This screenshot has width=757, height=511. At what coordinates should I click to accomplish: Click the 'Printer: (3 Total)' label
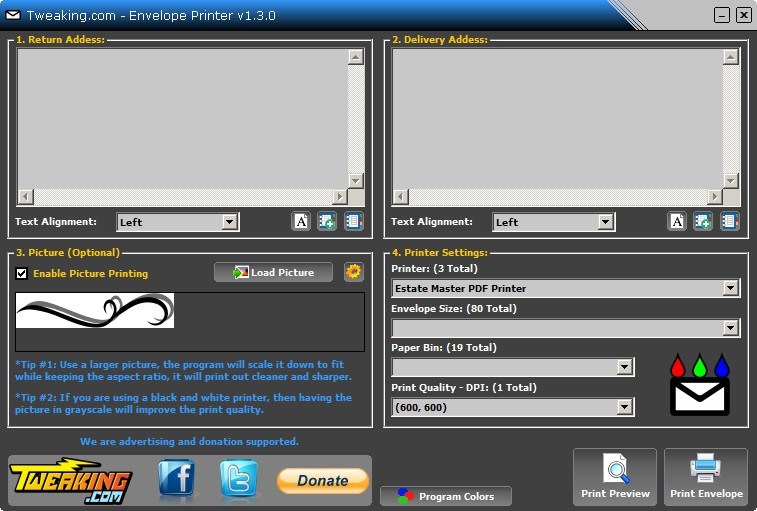pyautogui.click(x=434, y=269)
